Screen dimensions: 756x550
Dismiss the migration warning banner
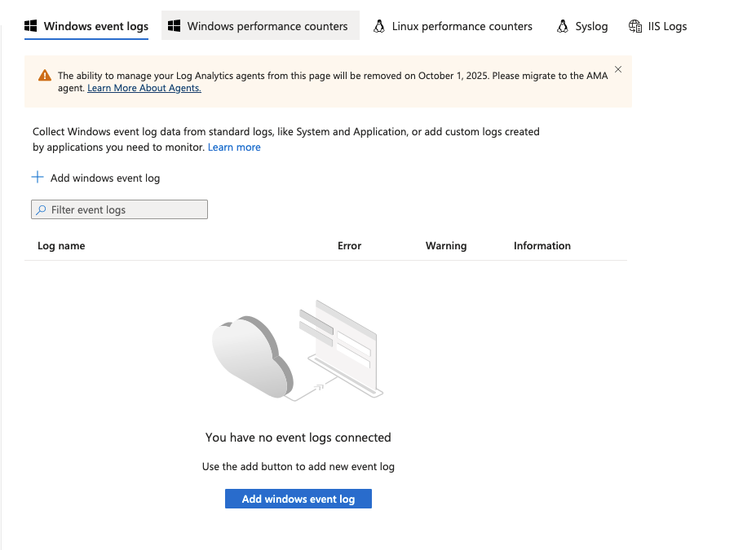click(x=618, y=69)
